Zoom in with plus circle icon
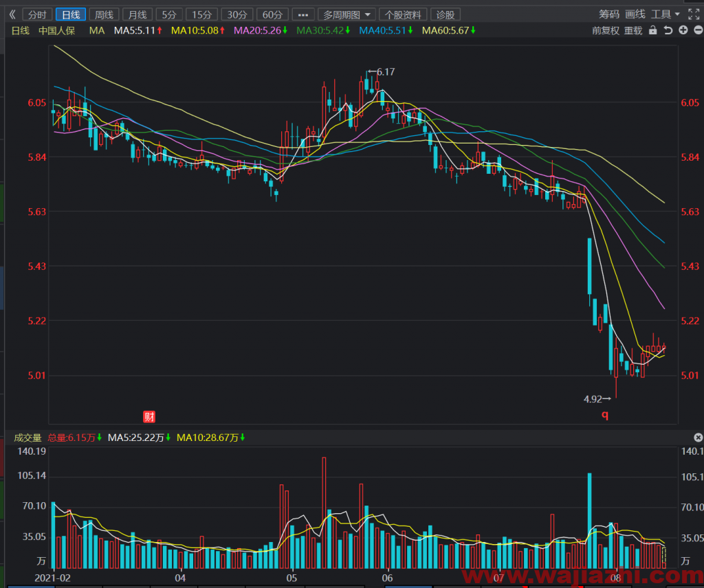The image size is (704, 588). pos(683,30)
